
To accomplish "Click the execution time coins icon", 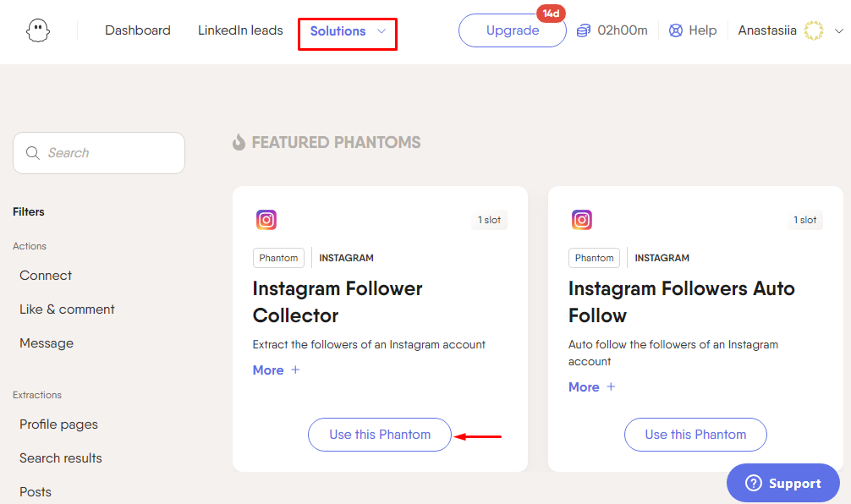I will pos(584,30).
